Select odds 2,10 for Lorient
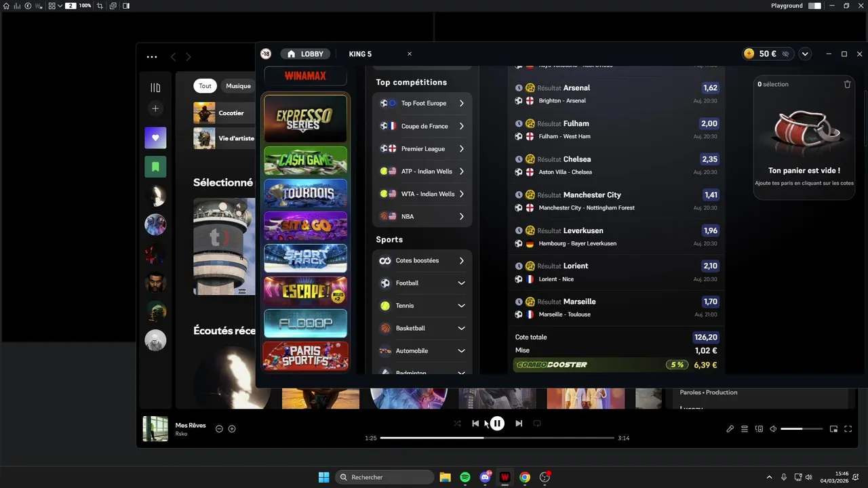This screenshot has height=488, width=868. pos(710,266)
